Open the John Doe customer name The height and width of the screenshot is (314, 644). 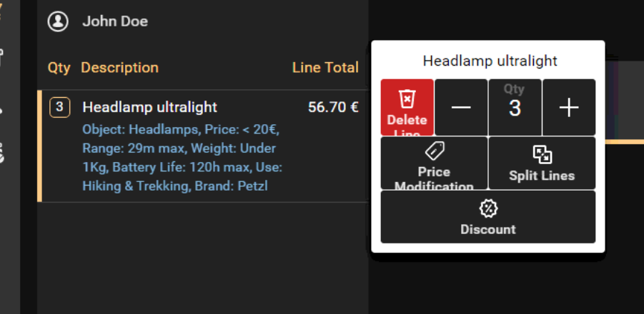point(115,21)
